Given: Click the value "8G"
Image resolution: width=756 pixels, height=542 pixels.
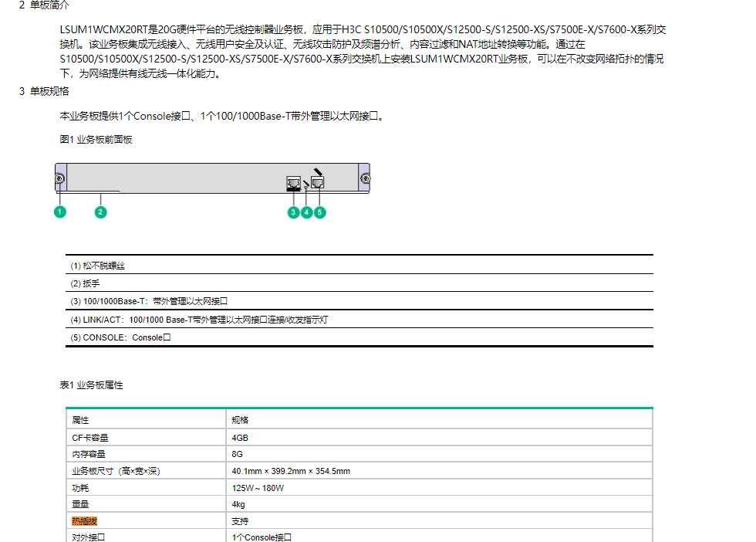Looking at the screenshot, I should 238,454.
